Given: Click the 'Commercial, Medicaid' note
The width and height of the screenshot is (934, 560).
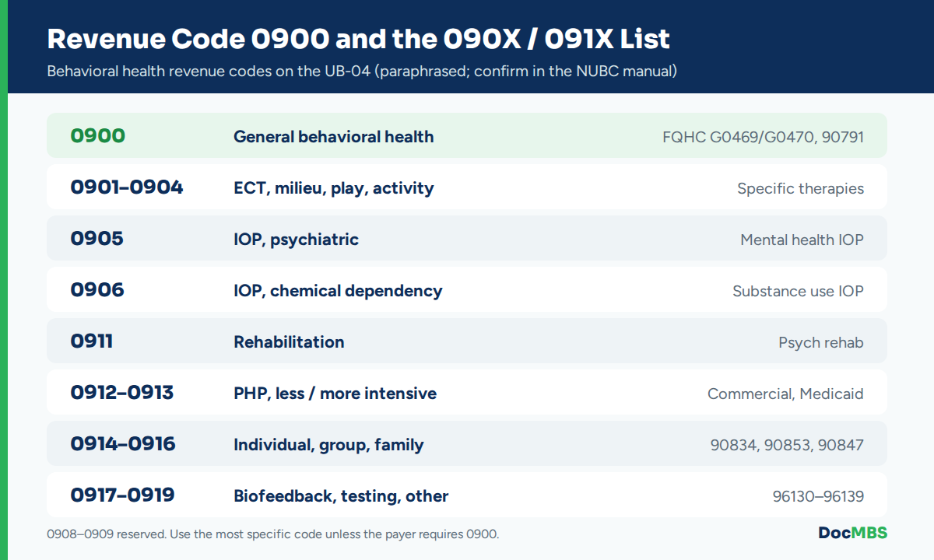Looking at the screenshot, I should [x=785, y=394].
